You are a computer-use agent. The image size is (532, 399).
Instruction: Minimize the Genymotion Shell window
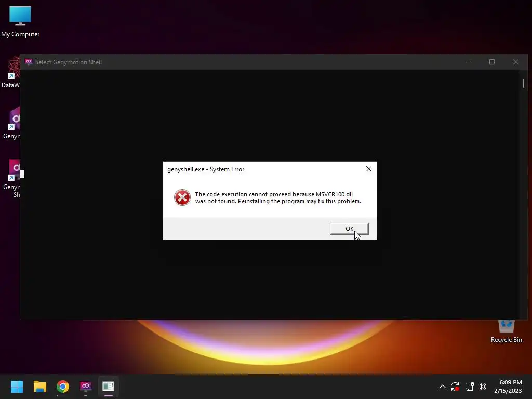click(x=469, y=62)
